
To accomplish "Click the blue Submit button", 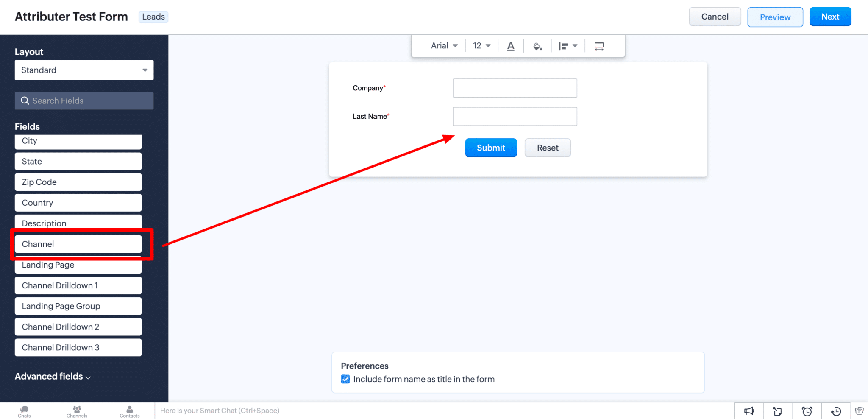I will (x=491, y=148).
